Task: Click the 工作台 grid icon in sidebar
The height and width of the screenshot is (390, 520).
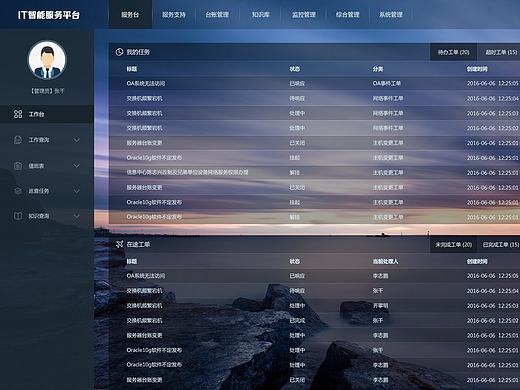Action: (x=18, y=114)
